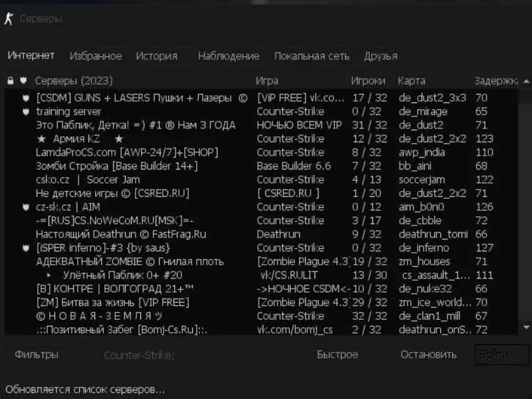Sort list by Игра column

[267, 80]
